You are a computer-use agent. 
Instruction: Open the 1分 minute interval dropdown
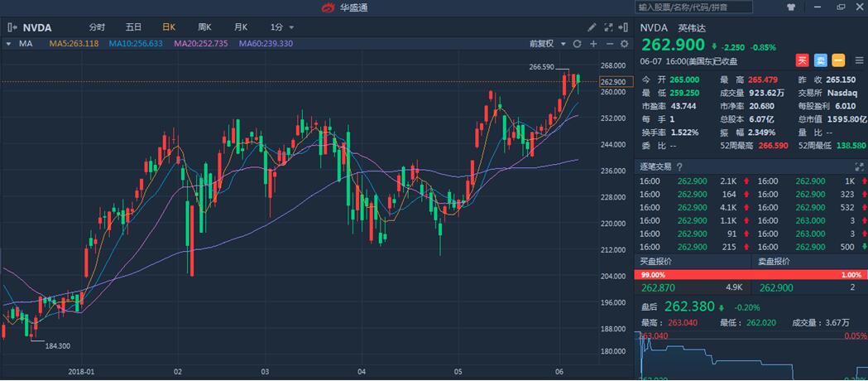(282, 27)
